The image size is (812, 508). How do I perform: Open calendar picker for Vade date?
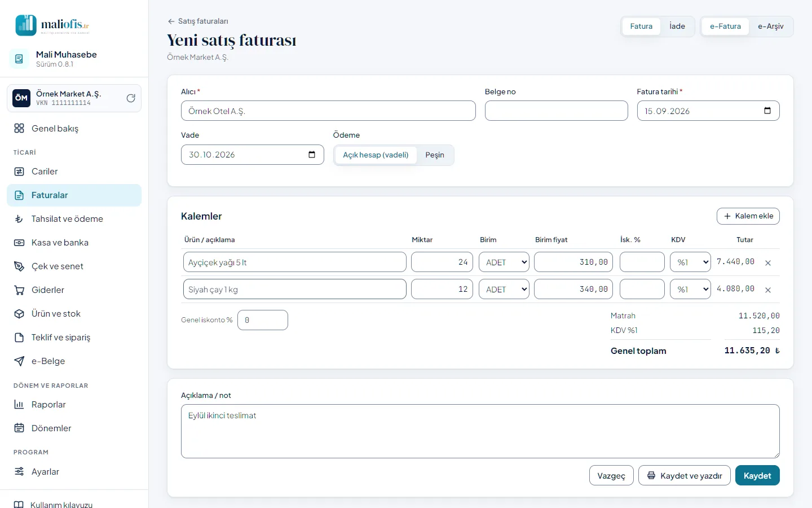click(312, 155)
